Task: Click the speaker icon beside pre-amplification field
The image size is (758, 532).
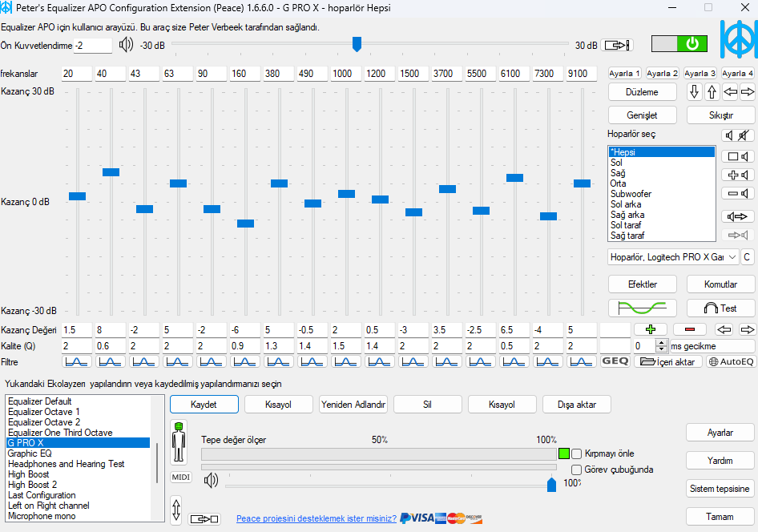Action: pos(126,45)
